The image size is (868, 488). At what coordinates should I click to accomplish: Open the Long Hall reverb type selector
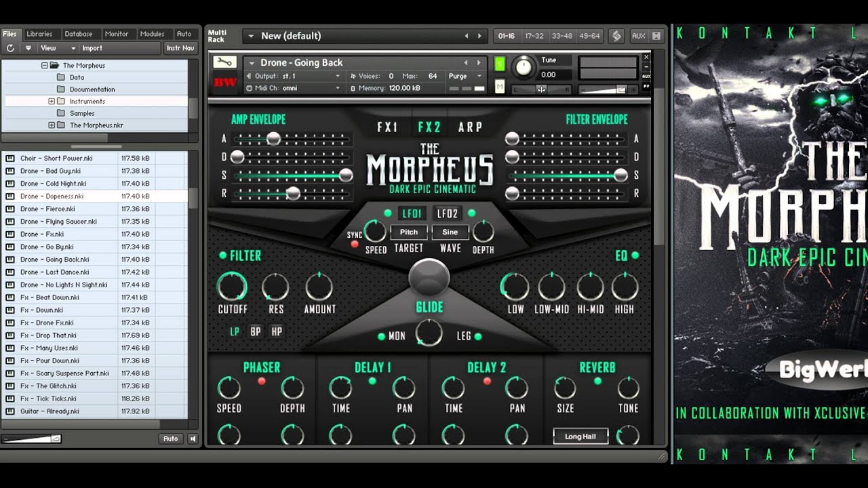[x=580, y=436]
